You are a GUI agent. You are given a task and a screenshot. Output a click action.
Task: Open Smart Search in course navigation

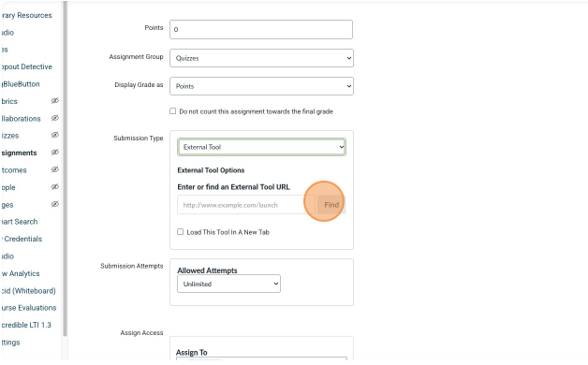(19, 222)
